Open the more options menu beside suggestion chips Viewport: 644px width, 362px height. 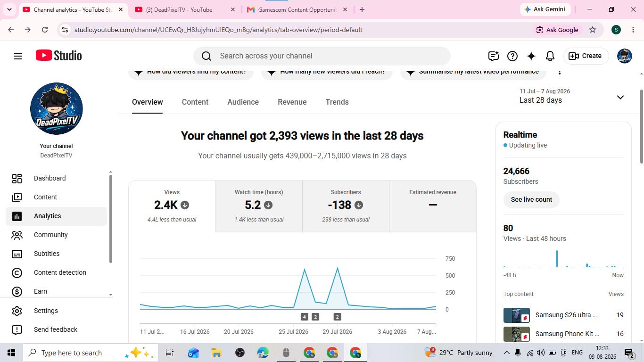pyautogui.click(x=560, y=72)
